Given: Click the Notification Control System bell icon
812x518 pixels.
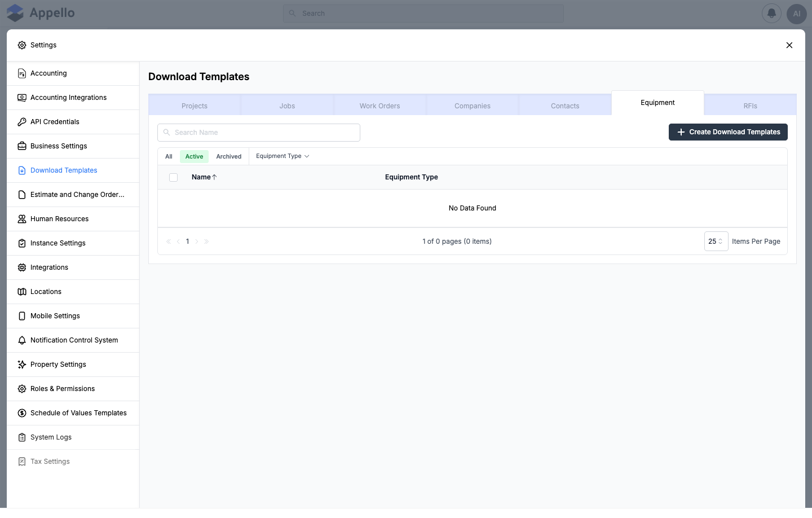Looking at the screenshot, I should point(22,340).
